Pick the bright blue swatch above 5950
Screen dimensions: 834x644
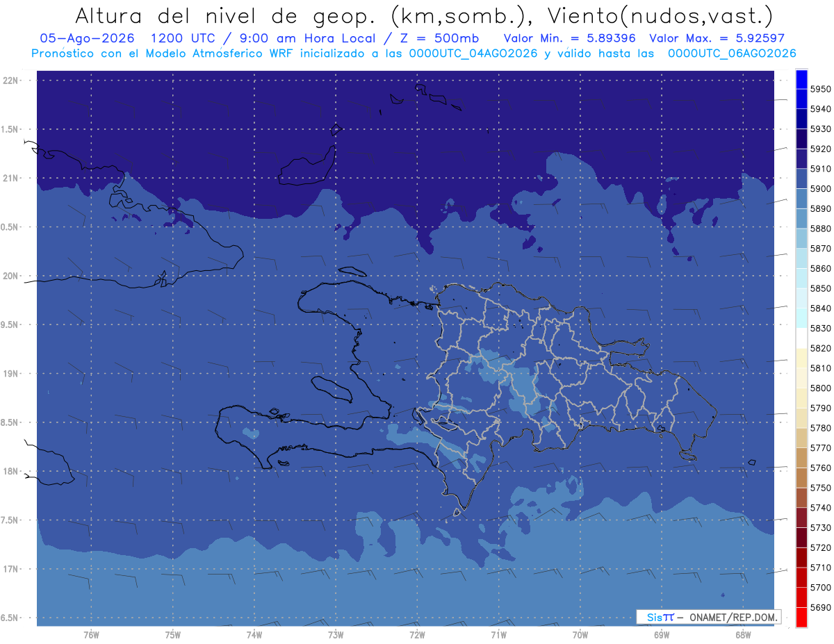801,79
